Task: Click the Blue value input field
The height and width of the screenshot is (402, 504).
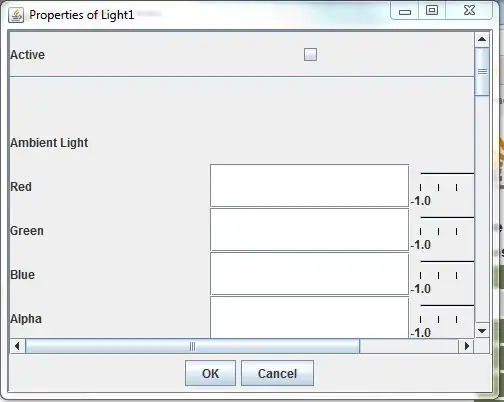Action: [310, 274]
